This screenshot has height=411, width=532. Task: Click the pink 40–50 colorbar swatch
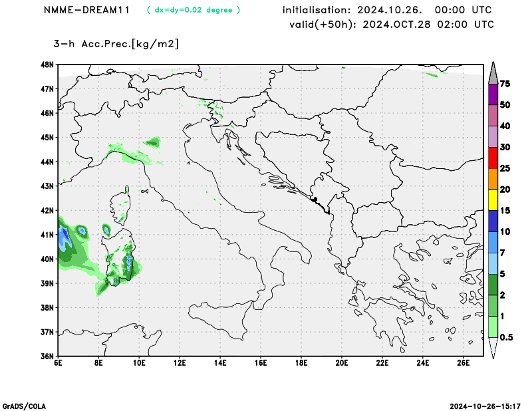(x=493, y=116)
